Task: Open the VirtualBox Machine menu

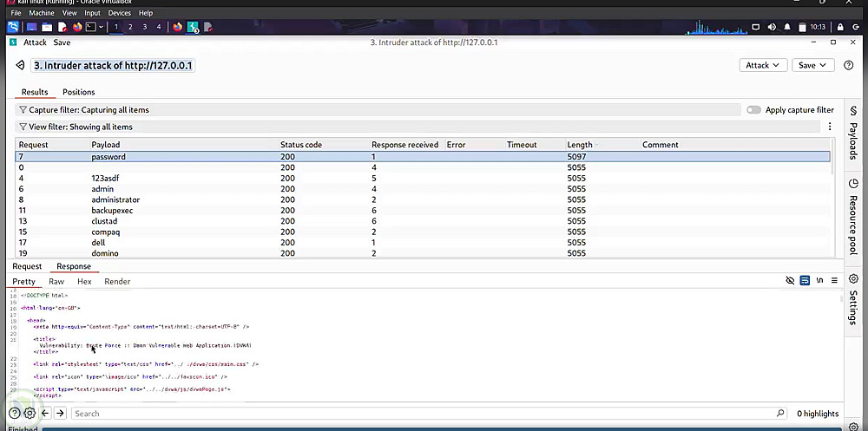Action: pos(42,13)
